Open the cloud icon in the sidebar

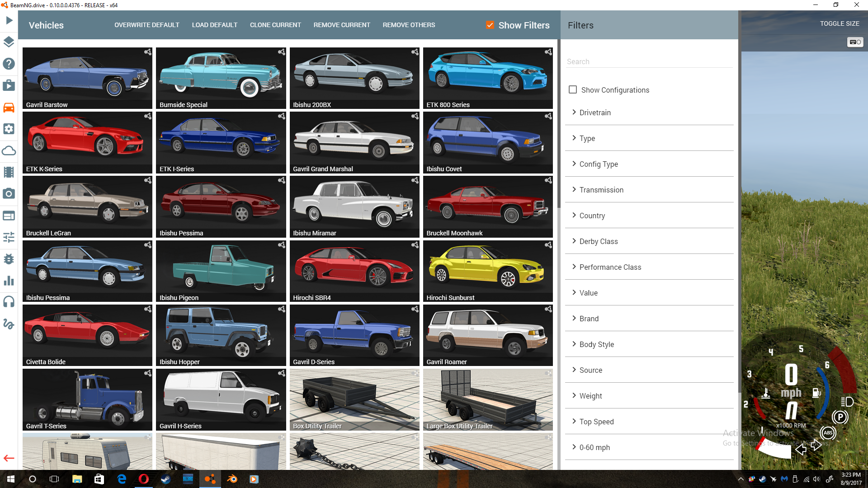tap(9, 150)
